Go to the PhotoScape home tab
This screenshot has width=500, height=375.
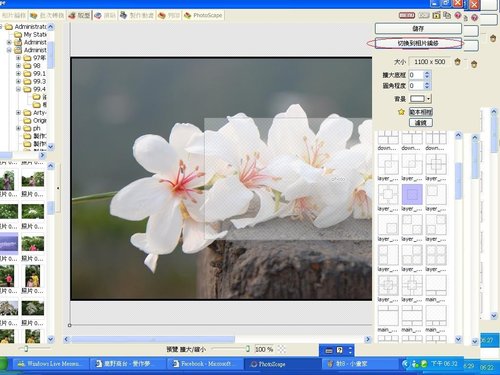point(203,15)
